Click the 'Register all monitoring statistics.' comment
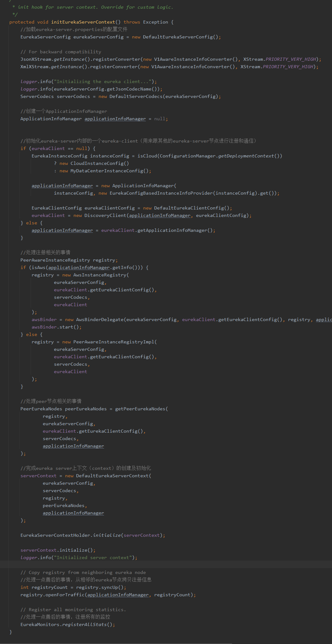Screen dimensions: 332x644 tap(73, 610)
